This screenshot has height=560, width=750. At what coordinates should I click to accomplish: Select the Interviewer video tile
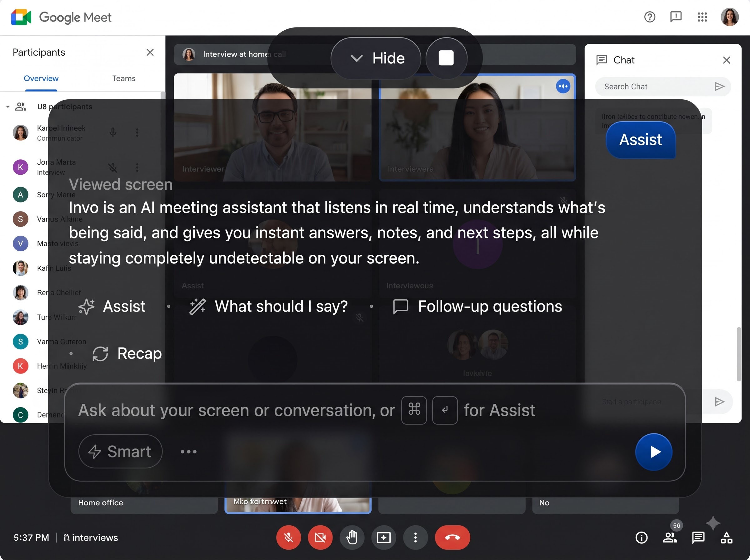tap(272, 127)
